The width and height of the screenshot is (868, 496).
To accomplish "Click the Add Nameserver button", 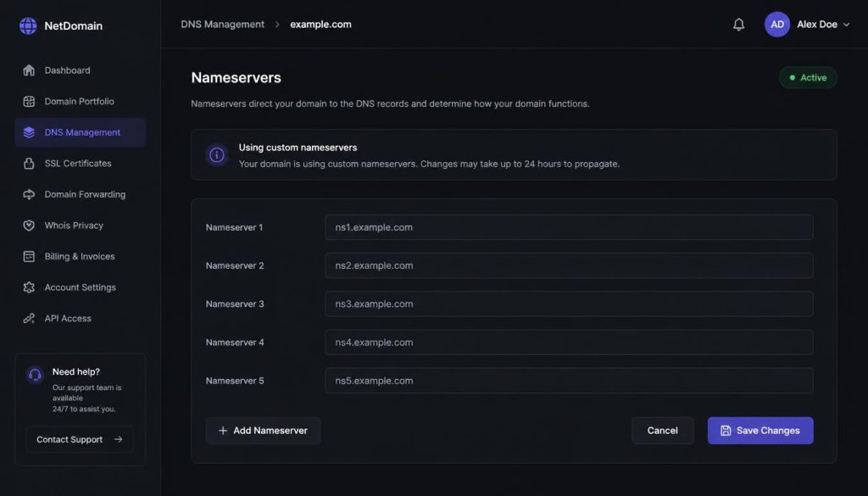I will (x=263, y=431).
